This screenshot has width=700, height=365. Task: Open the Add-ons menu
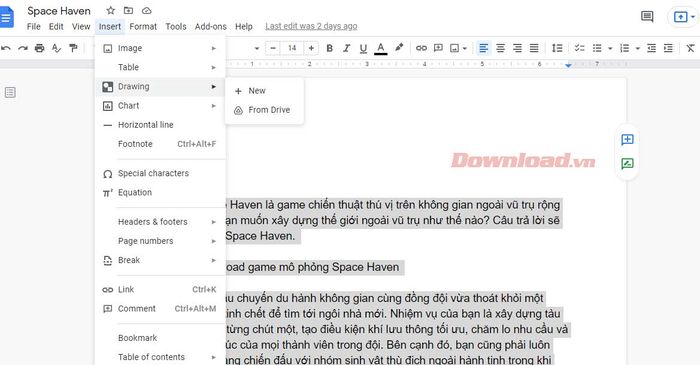click(211, 26)
